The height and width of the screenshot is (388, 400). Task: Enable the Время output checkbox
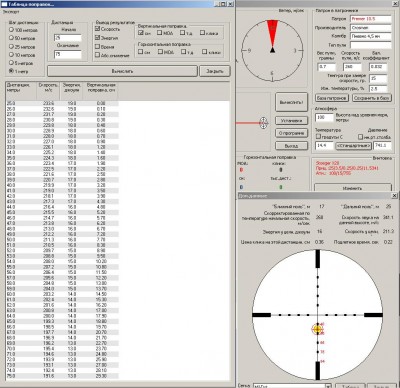click(105, 47)
